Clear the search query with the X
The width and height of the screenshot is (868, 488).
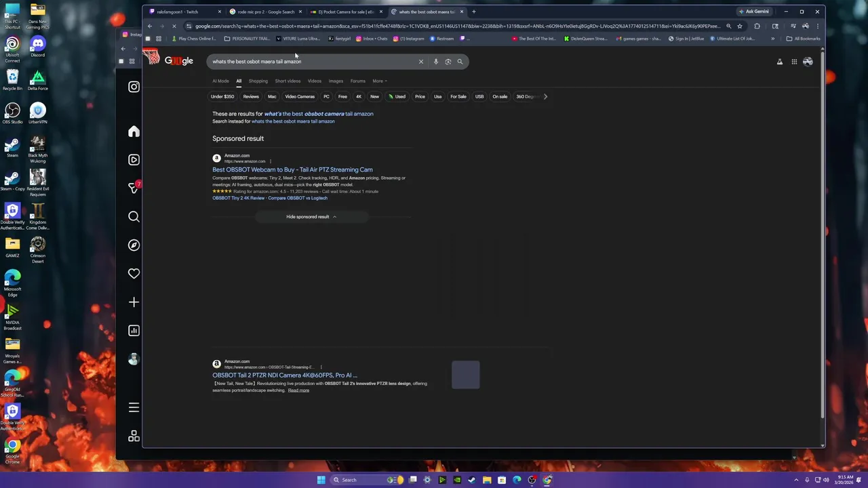420,62
